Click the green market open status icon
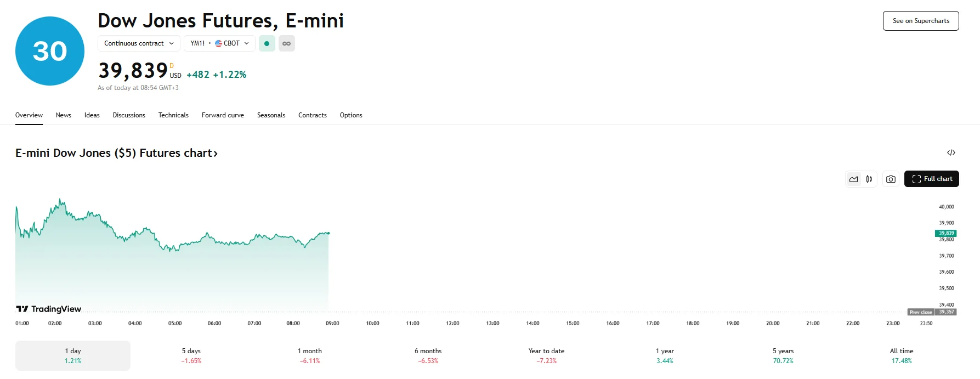The image size is (980, 379). point(267,43)
